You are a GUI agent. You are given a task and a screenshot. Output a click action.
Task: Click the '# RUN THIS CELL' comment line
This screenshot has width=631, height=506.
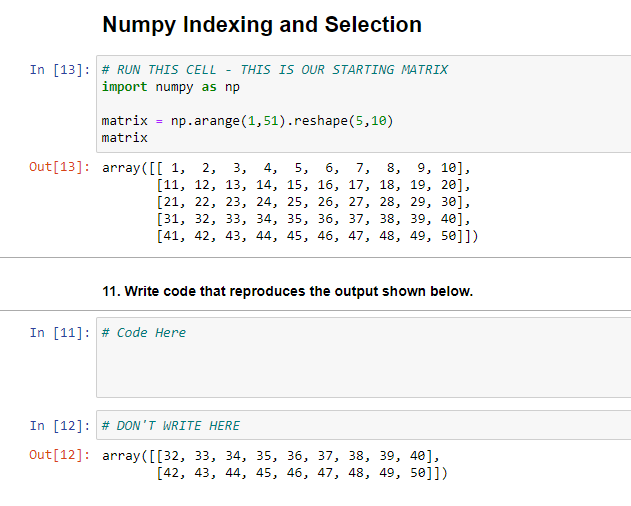275,70
